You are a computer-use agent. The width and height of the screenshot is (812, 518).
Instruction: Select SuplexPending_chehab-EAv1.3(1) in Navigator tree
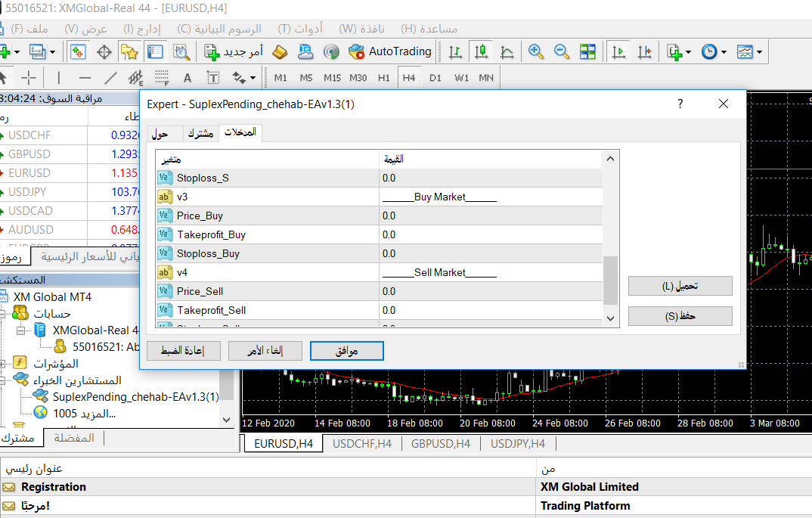[135, 397]
